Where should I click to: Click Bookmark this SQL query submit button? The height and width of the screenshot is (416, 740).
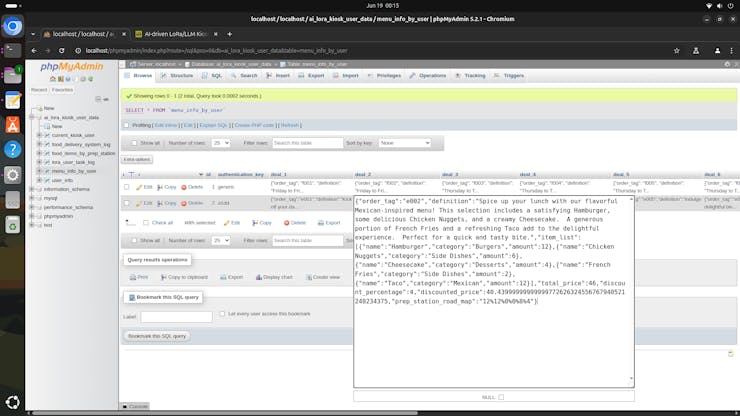click(157, 336)
